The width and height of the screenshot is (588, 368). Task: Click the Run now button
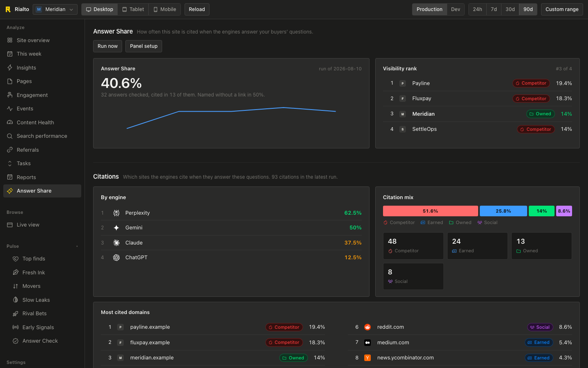click(x=107, y=46)
